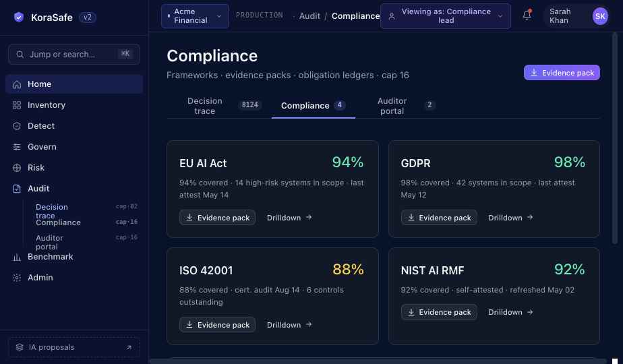
Task: Click the SK user avatar
Action: (x=600, y=16)
